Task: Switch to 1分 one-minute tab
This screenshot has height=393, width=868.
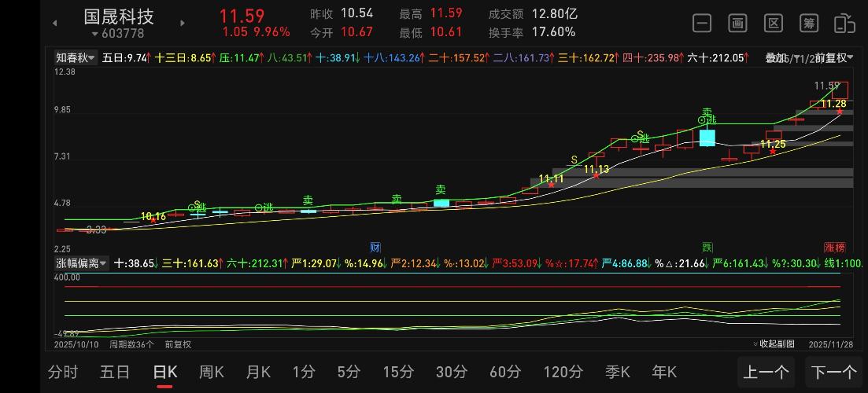Action: click(x=303, y=372)
